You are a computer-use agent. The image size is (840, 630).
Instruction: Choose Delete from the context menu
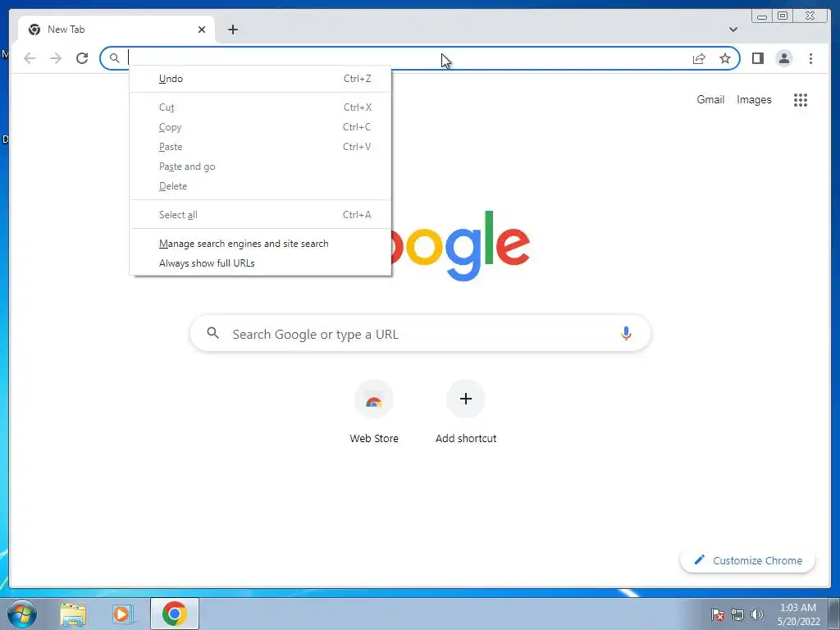tap(260, 186)
